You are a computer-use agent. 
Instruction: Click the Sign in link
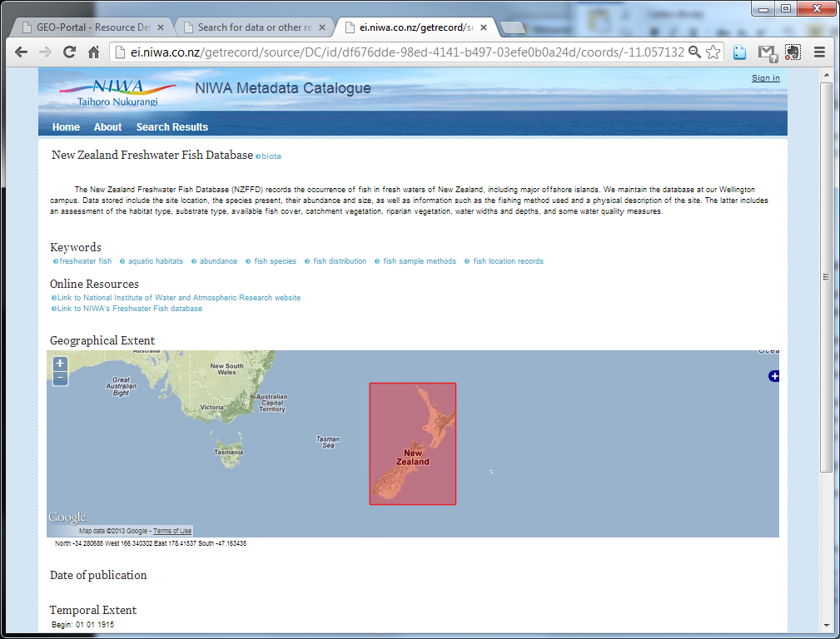click(x=765, y=77)
